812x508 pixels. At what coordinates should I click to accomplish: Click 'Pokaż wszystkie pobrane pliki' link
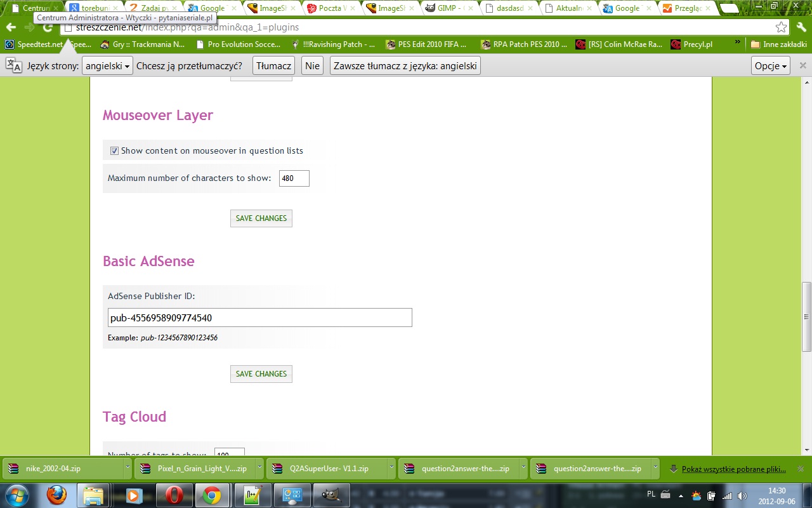[733, 469]
